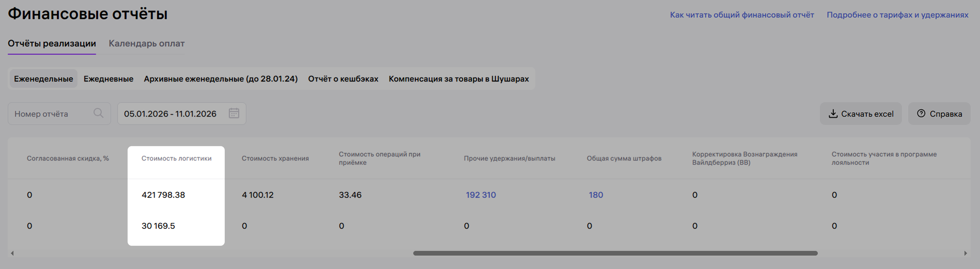
Task: Select Отчёты реализации tab
Action: pyautogui.click(x=52, y=44)
